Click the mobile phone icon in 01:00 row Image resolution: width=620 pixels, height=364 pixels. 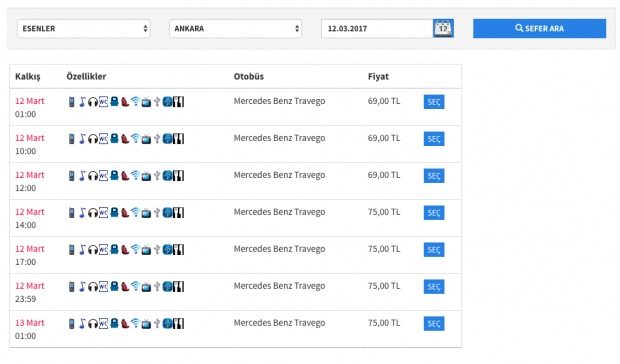(72, 102)
